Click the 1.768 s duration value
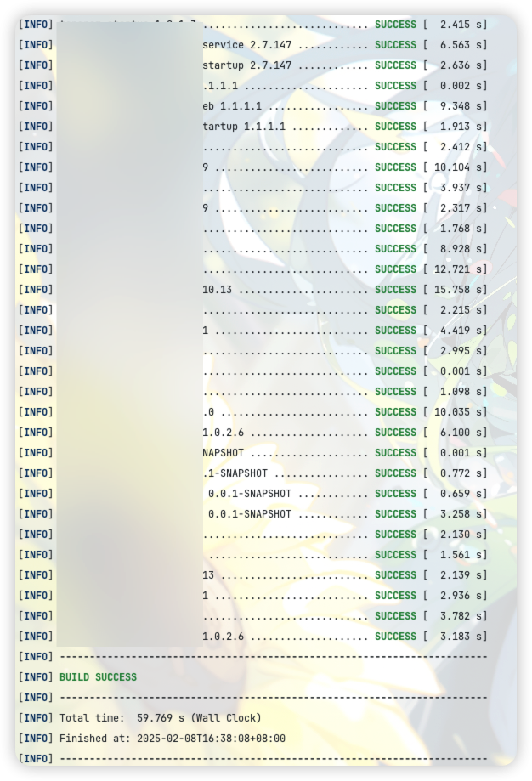This screenshot has width=532, height=781. pyautogui.click(x=461, y=229)
